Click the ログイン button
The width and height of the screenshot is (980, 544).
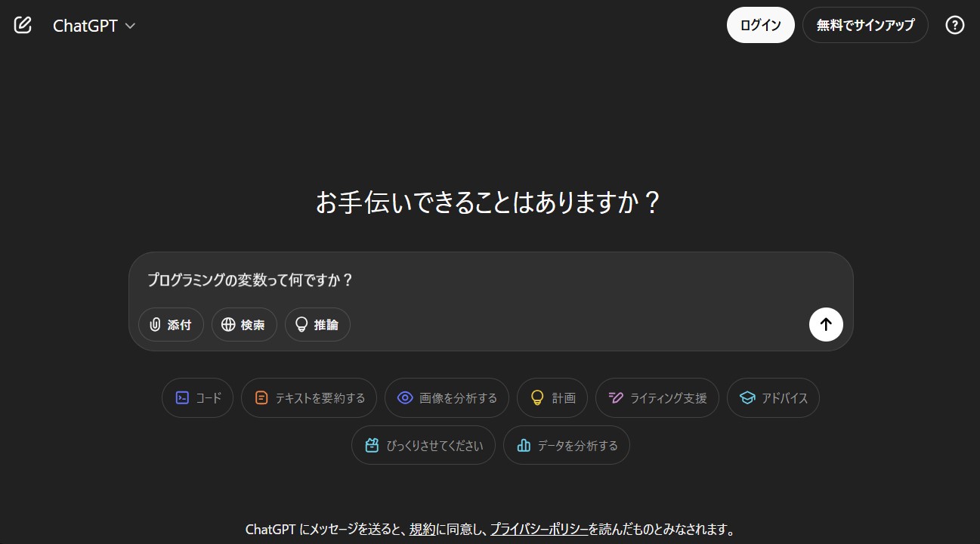pyautogui.click(x=761, y=25)
